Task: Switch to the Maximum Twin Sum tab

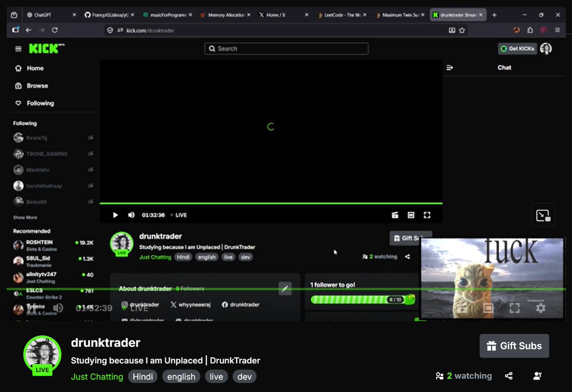Action: click(399, 15)
